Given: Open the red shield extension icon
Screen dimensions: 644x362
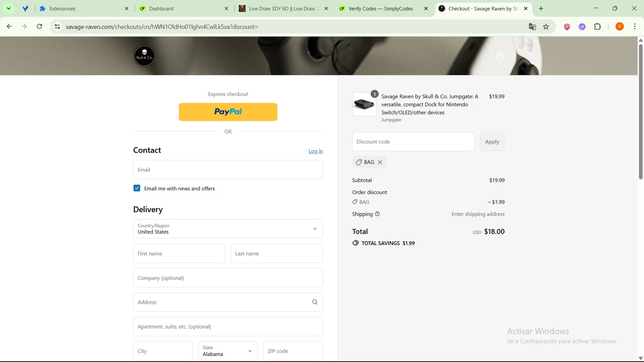Looking at the screenshot, I should tap(567, 27).
